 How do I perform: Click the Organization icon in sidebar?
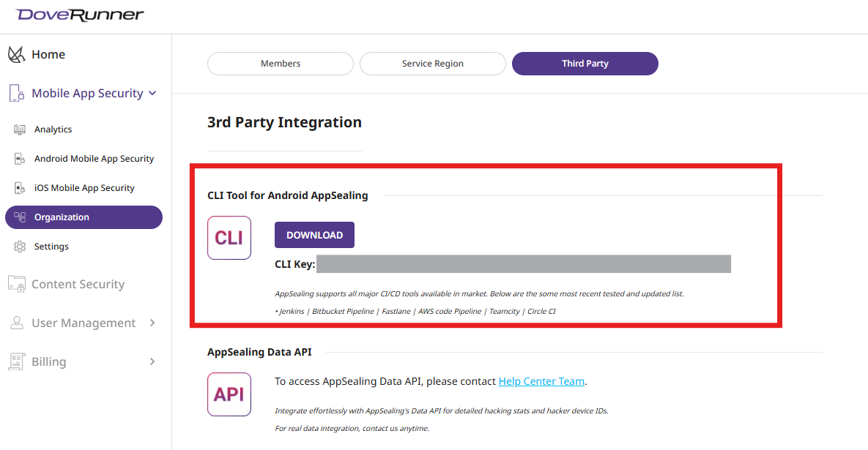[x=21, y=217]
